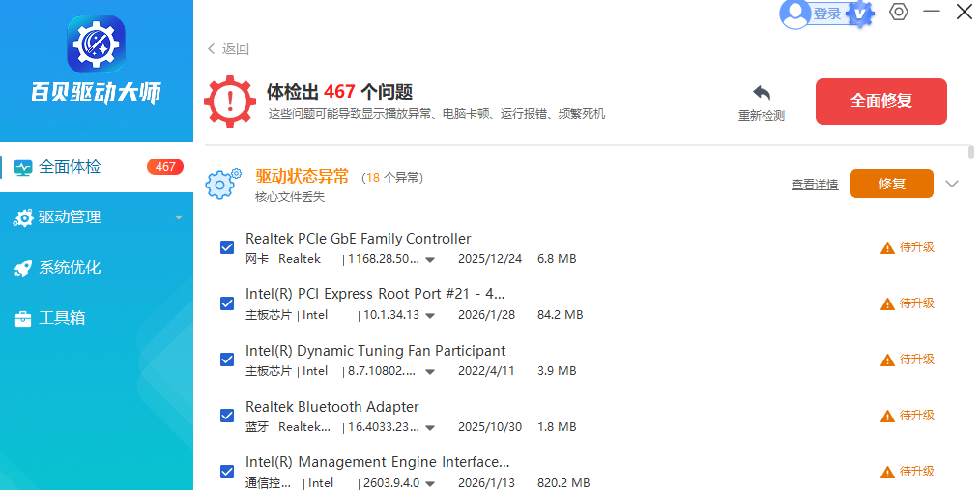The image size is (980, 490).
Task: Click the vertical scrollbar on the right
Action: click(970, 153)
